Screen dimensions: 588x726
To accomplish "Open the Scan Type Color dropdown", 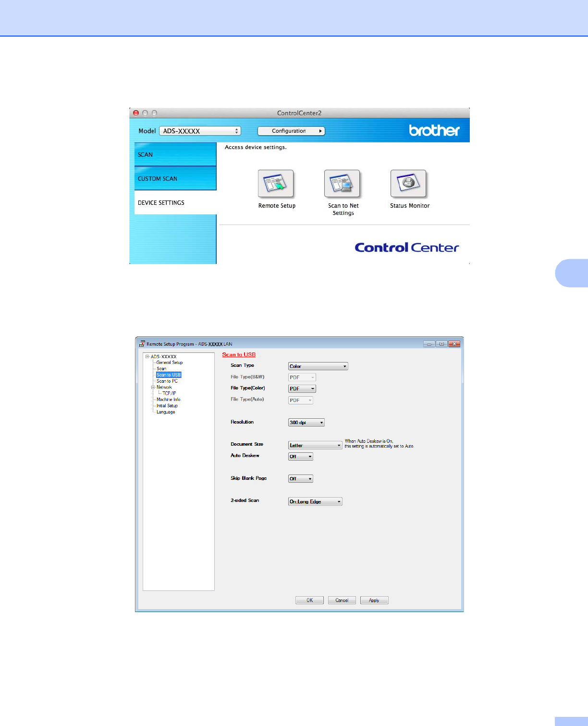I will click(x=318, y=366).
